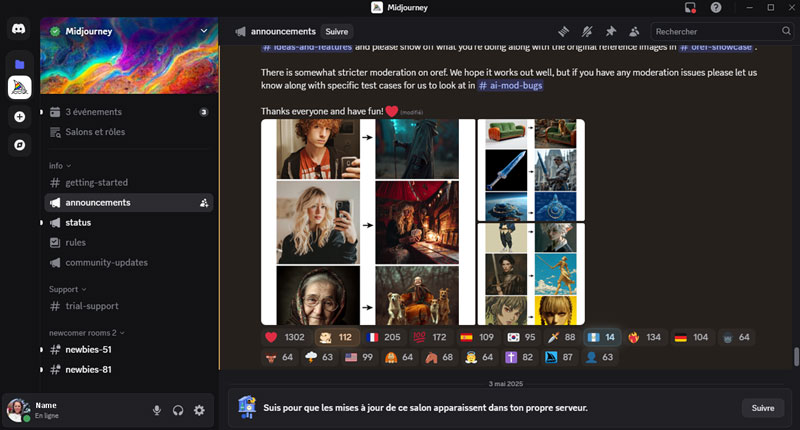This screenshot has height=430, width=800.
Task: Collapse the Support channel category
Action: click(68, 289)
